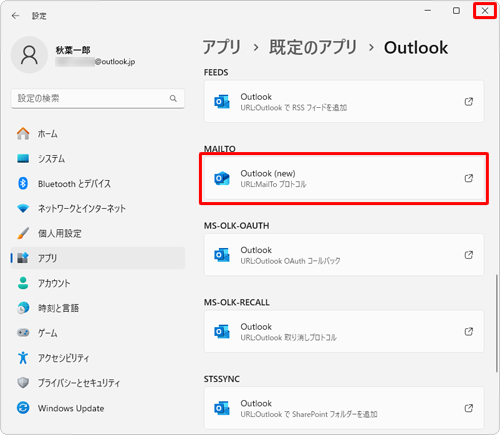Click URL:Outlook で RSS フィードを追加 text
This screenshot has width=500, height=435.
pyautogui.click(x=294, y=108)
